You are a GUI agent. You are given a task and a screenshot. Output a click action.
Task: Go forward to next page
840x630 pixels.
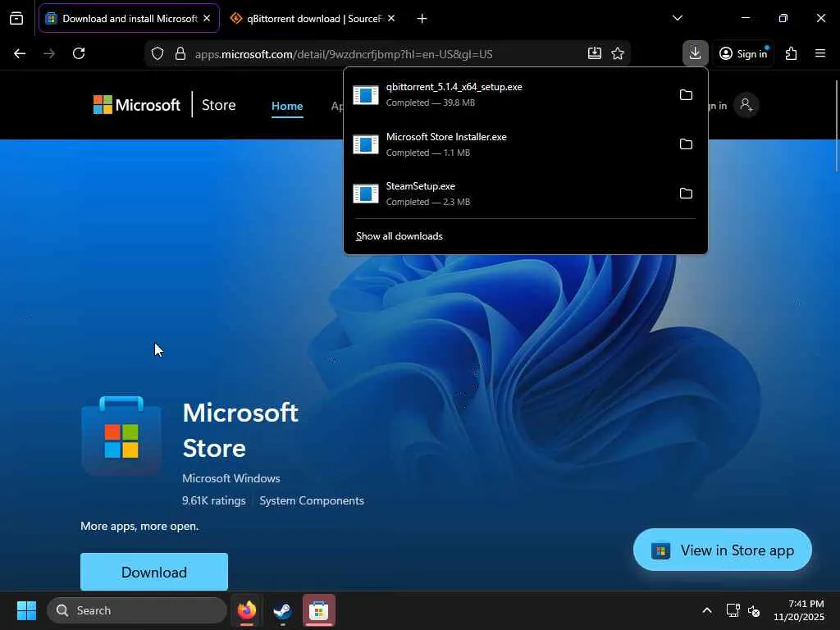(49, 53)
